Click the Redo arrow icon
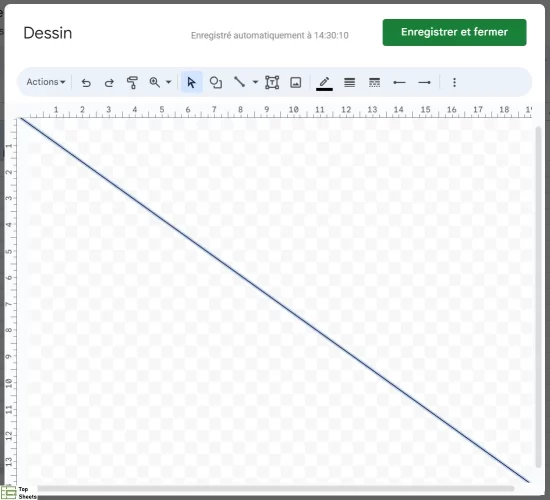The image size is (550, 500). click(x=109, y=83)
